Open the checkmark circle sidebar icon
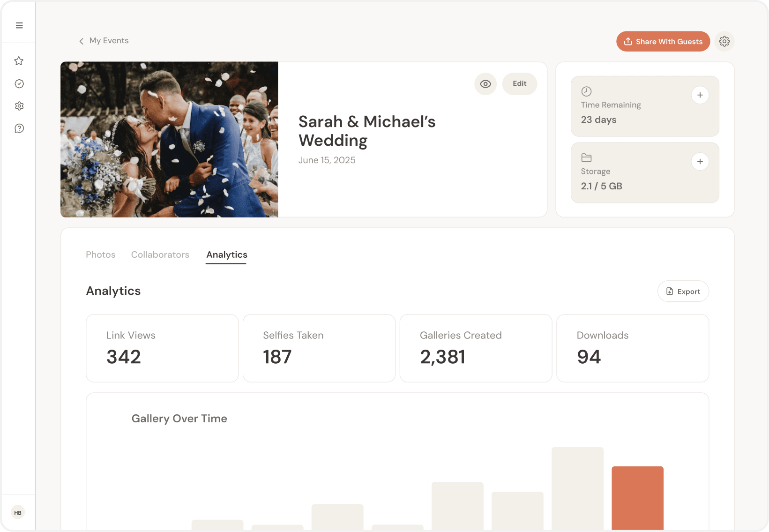 [19, 83]
